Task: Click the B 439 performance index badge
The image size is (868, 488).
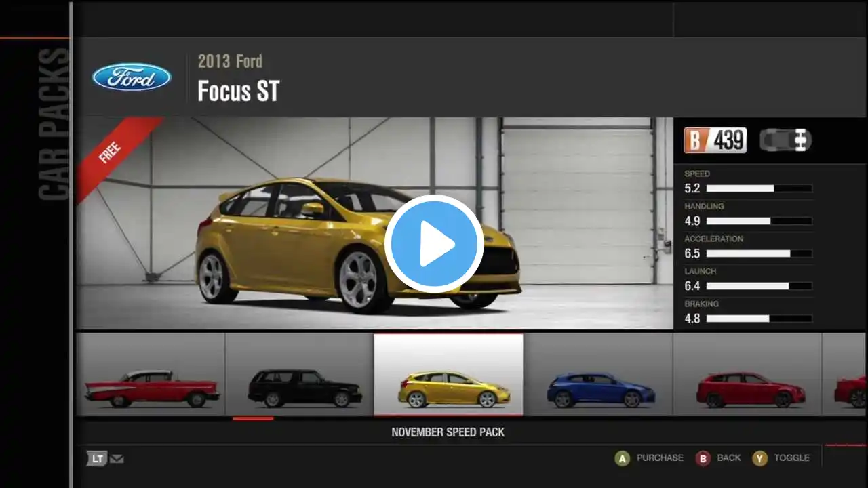Action: (715, 140)
